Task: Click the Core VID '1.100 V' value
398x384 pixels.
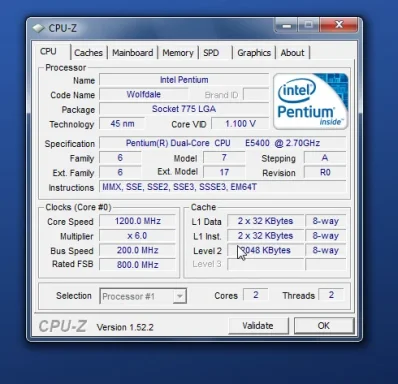Action: click(240, 124)
